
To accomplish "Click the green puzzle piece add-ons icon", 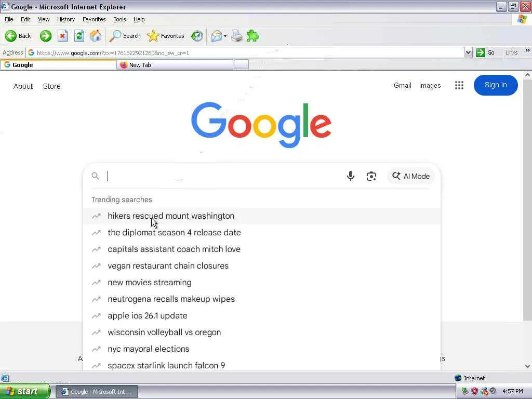I will click(253, 36).
